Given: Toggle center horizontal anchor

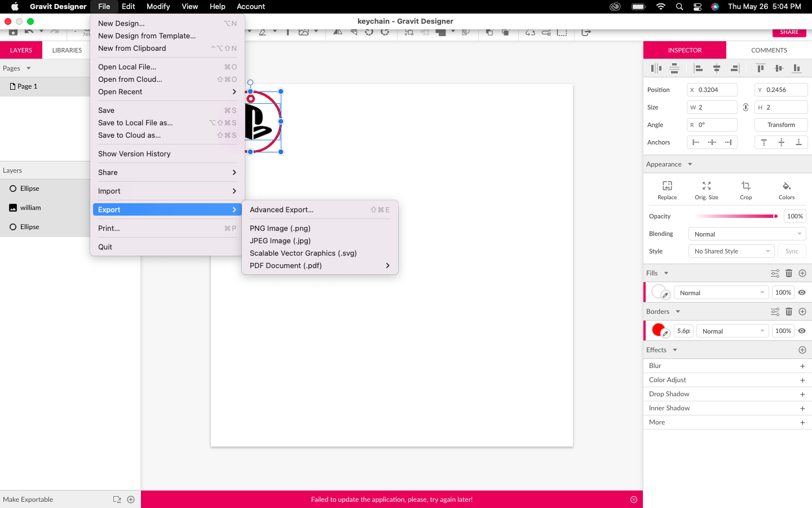Looking at the screenshot, I should [x=712, y=142].
